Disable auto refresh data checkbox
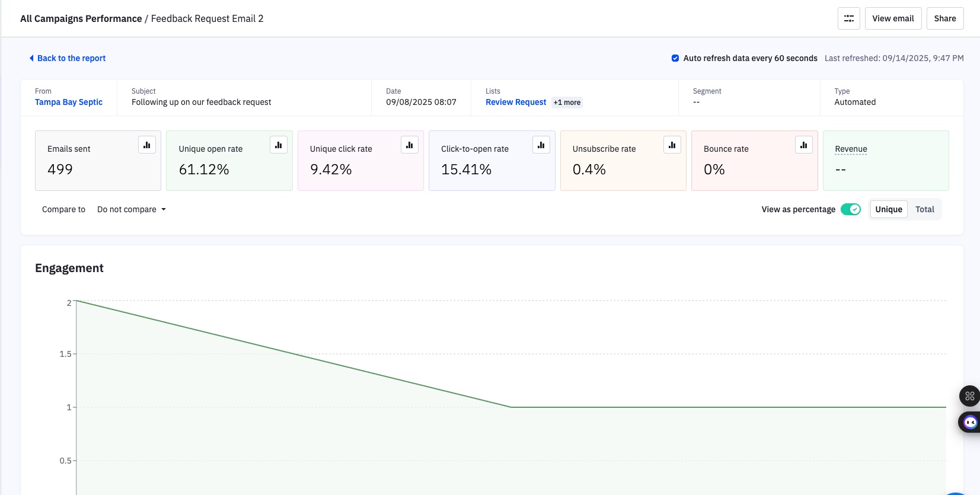The image size is (980, 495). pyautogui.click(x=675, y=58)
